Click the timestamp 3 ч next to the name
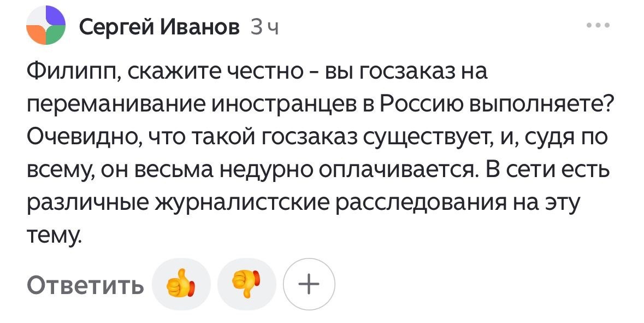This screenshot has width=644, height=323. coord(265,25)
